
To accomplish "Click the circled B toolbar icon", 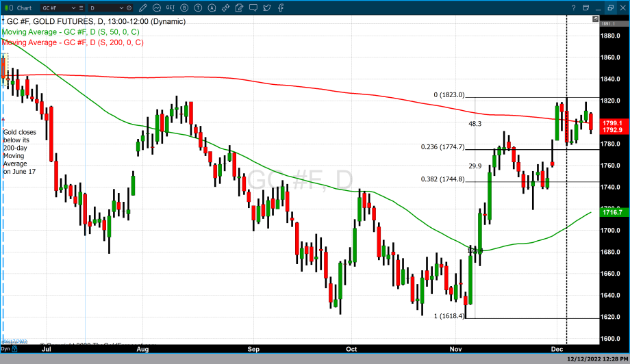I will (184, 8).
